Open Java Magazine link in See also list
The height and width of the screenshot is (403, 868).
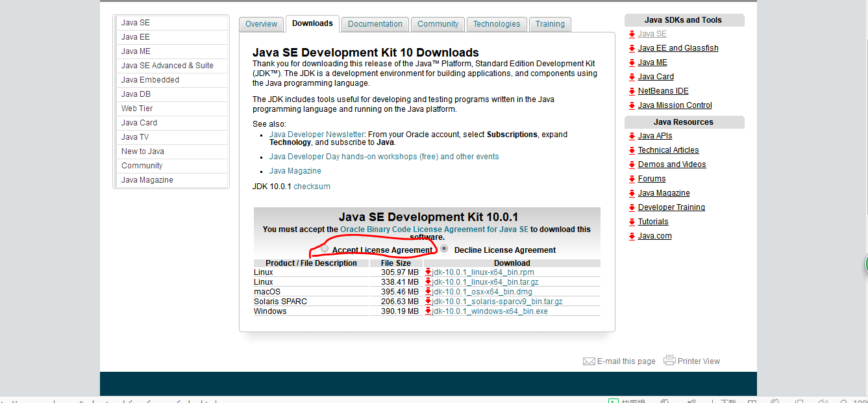[295, 171]
